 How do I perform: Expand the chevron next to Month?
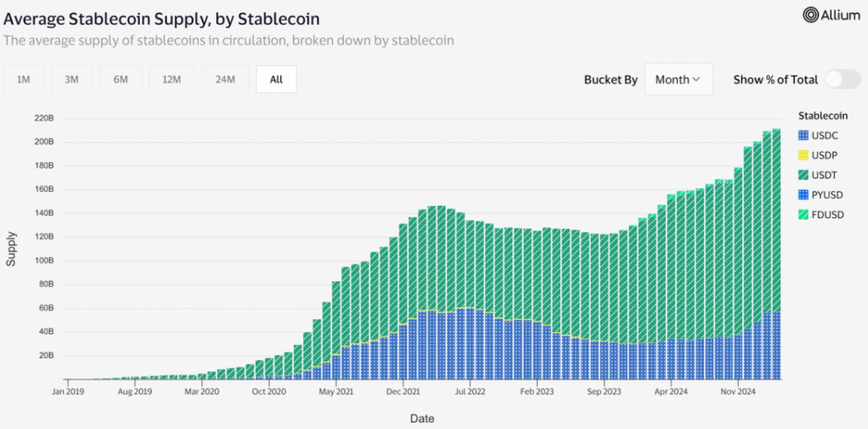(696, 79)
